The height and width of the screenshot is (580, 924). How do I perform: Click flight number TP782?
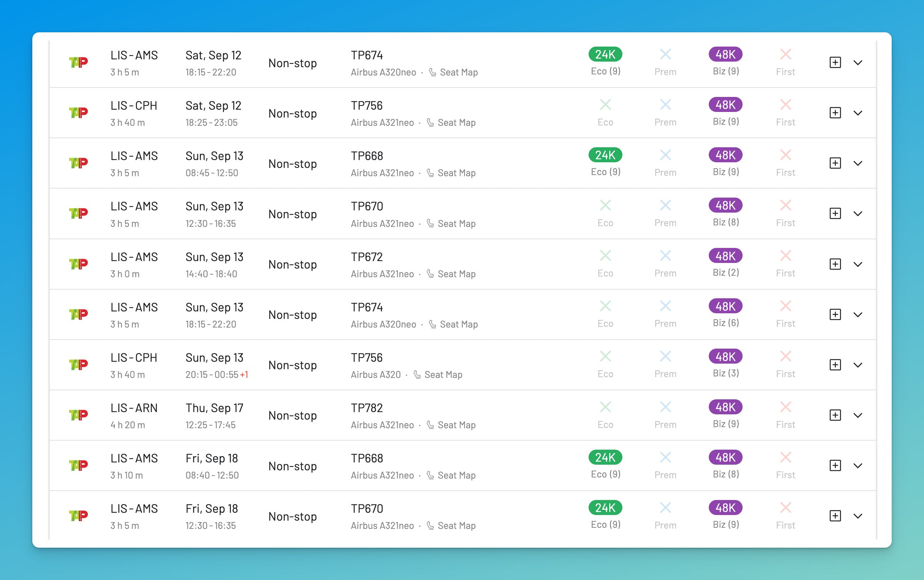click(x=367, y=407)
